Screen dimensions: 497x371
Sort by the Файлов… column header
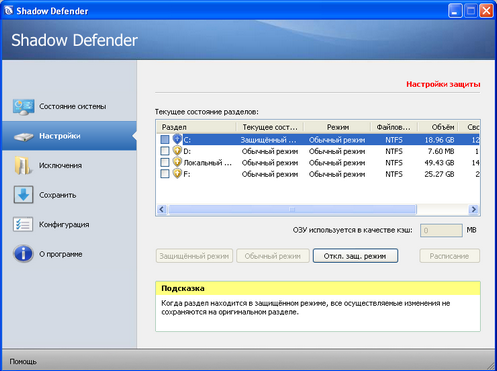click(394, 127)
